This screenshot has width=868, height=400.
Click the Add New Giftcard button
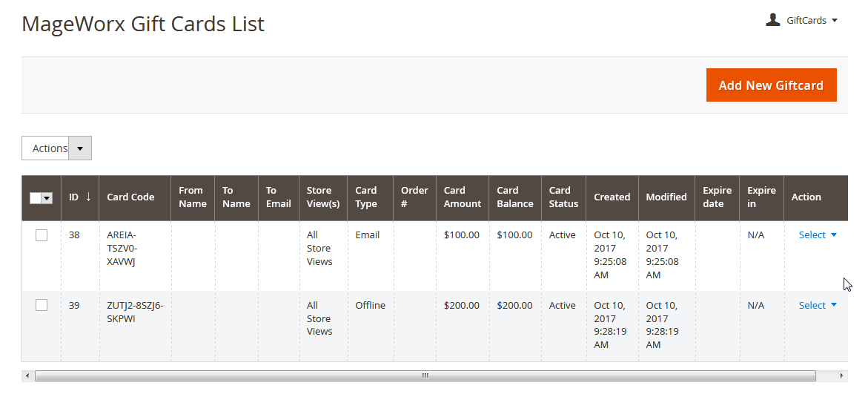coord(771,85)
